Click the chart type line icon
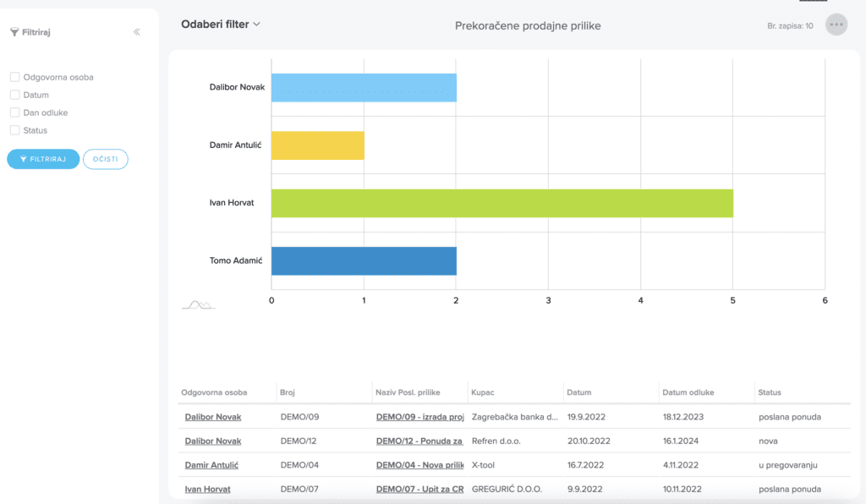The height and width of the screenshot is (504, 866). tap(198, 304)
